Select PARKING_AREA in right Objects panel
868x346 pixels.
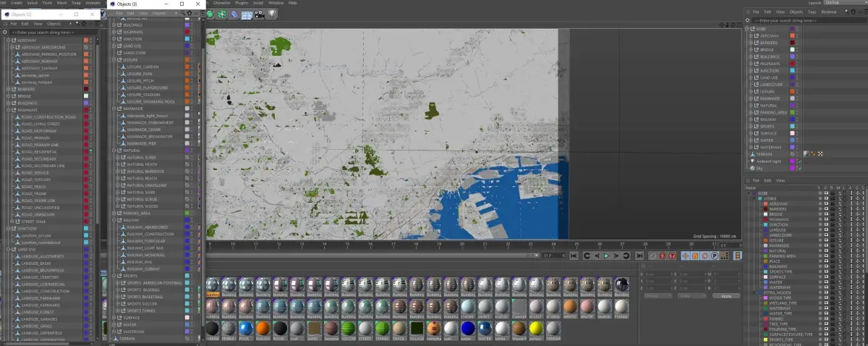pos(773,112)
